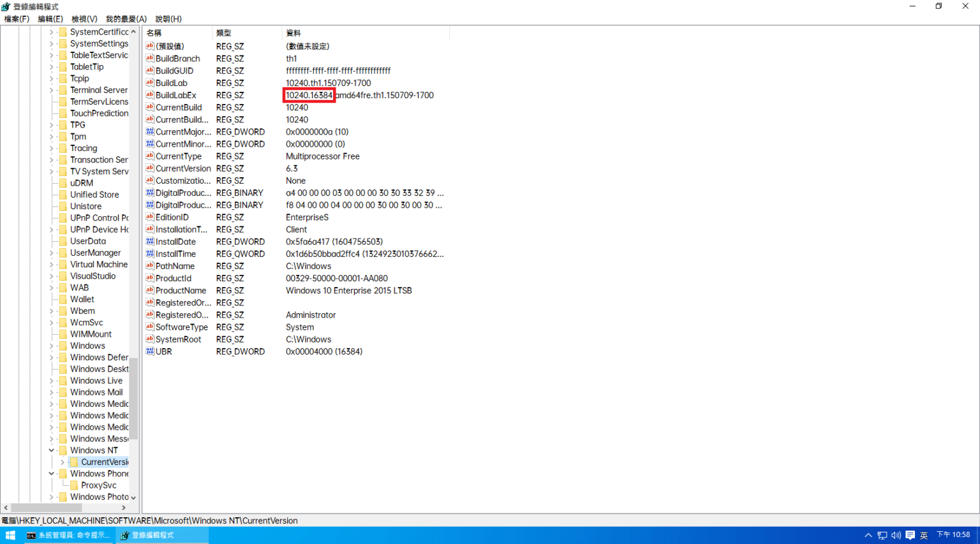The width and height of the screenshot is (980, 544).
Task: Click the tree horizontal scrollbar thumb
Action: pos(46,508)
